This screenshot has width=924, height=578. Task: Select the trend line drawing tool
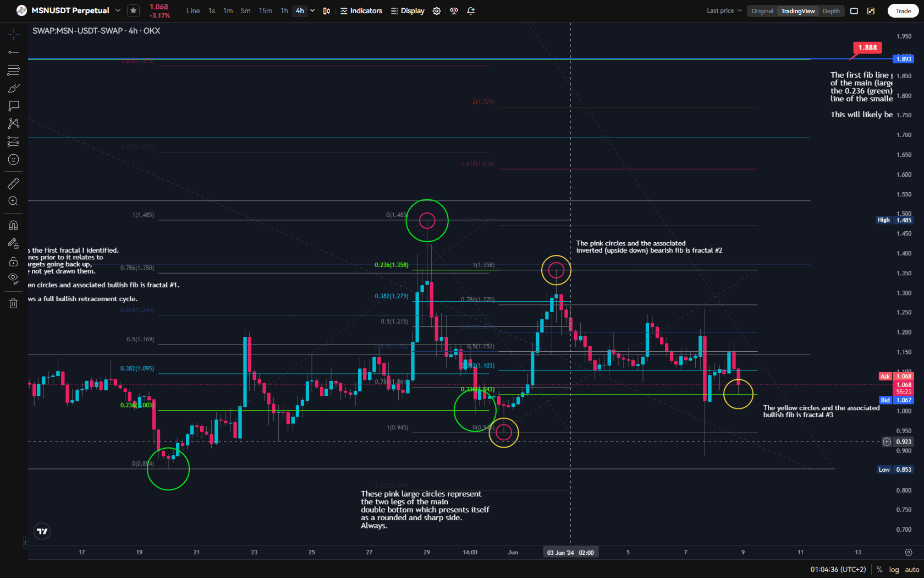14,52
